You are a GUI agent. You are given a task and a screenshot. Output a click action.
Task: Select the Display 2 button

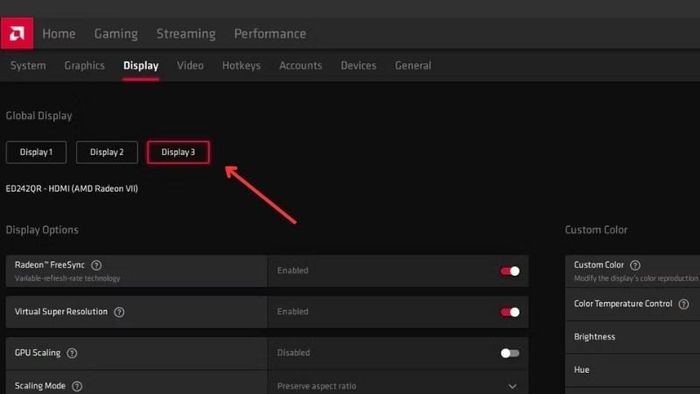pos(107,152)
